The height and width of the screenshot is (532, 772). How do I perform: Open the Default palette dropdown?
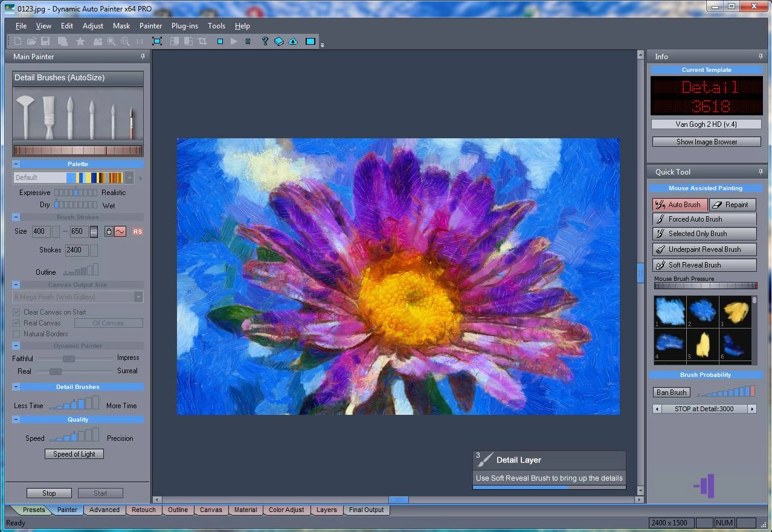coord(129,178)
